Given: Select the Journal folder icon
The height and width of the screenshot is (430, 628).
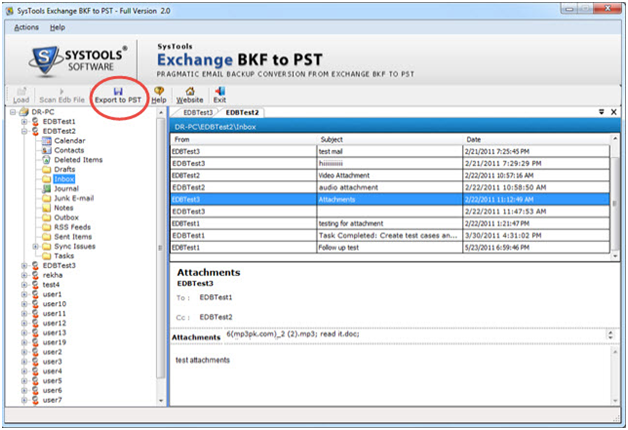Looking at the screenshot, I should (47, 189).
